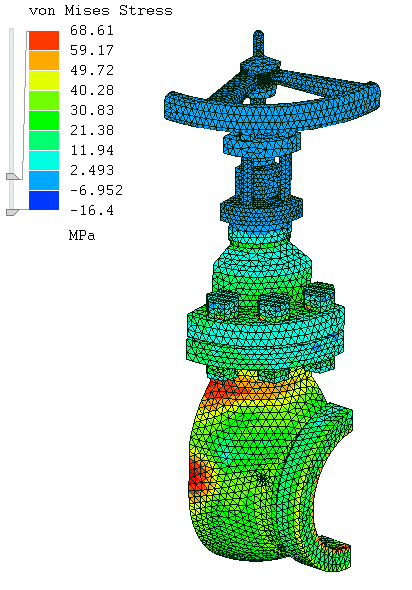Pick the mint-green legend band near 21.38
Viewport: 412px width, 590px height.
[x=44, y=140]
